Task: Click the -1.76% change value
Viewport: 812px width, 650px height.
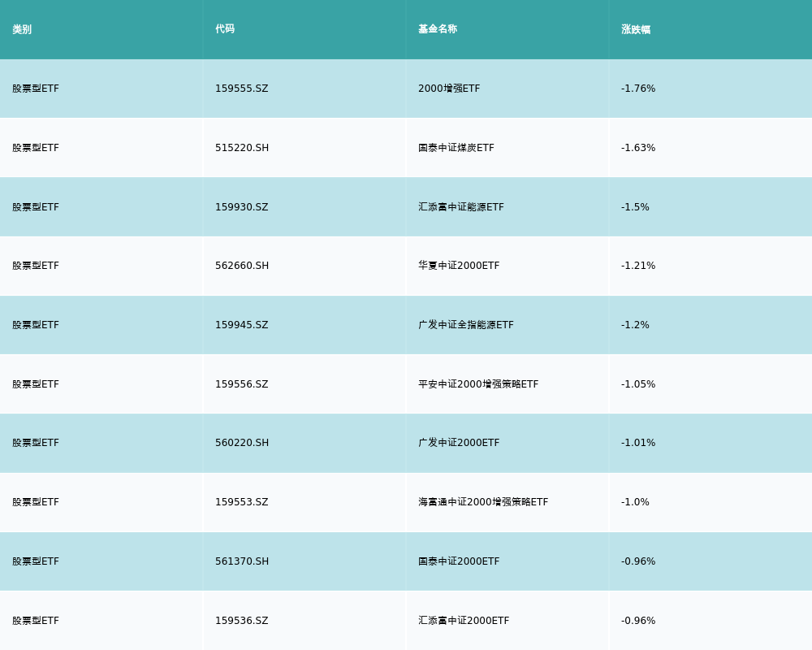Action: tap(638, 89)
